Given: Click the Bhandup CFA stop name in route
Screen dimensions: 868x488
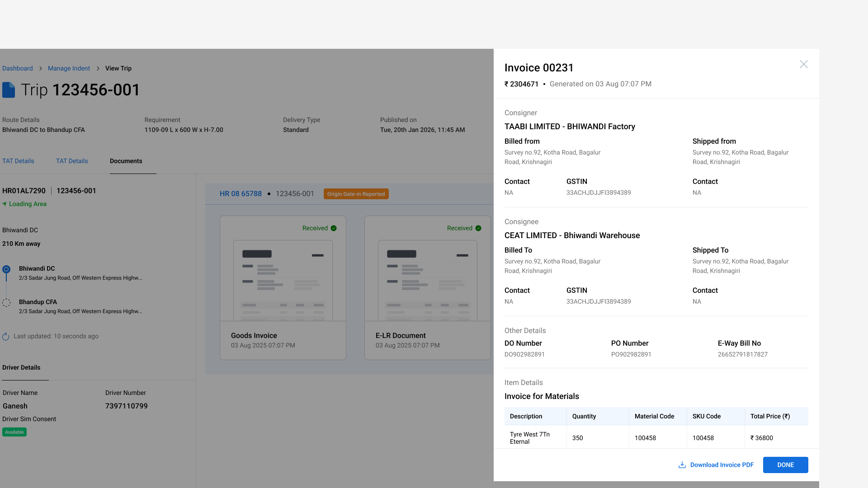Looking at the screenshot, I should tap(38, 302).
